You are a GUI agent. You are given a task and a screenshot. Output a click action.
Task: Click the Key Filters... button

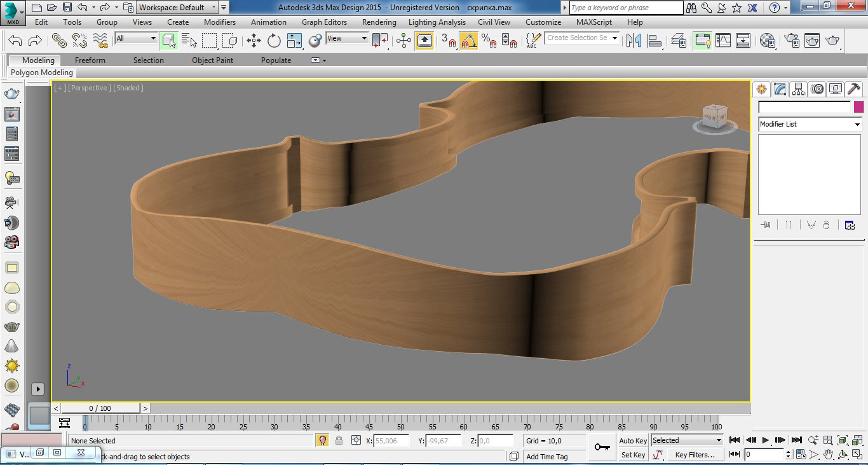click(x=695, y=455)
